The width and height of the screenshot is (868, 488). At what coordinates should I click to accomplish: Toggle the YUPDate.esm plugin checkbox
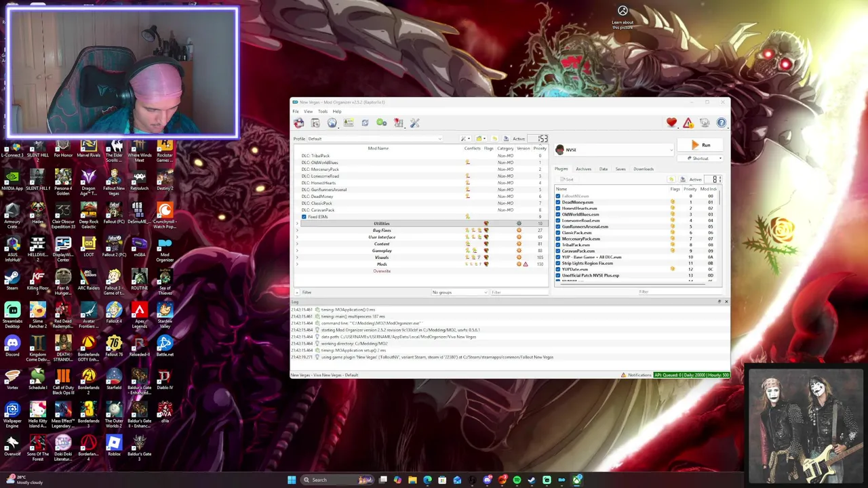tap(558, 269)
